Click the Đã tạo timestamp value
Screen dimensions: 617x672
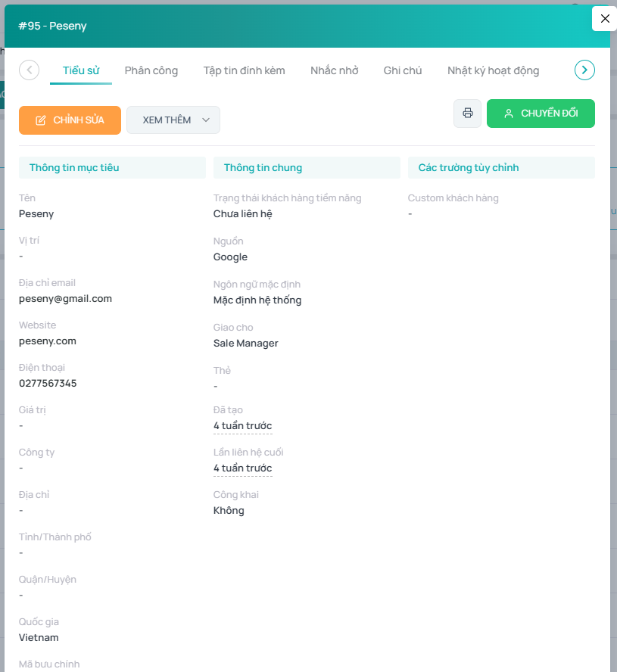242,426
